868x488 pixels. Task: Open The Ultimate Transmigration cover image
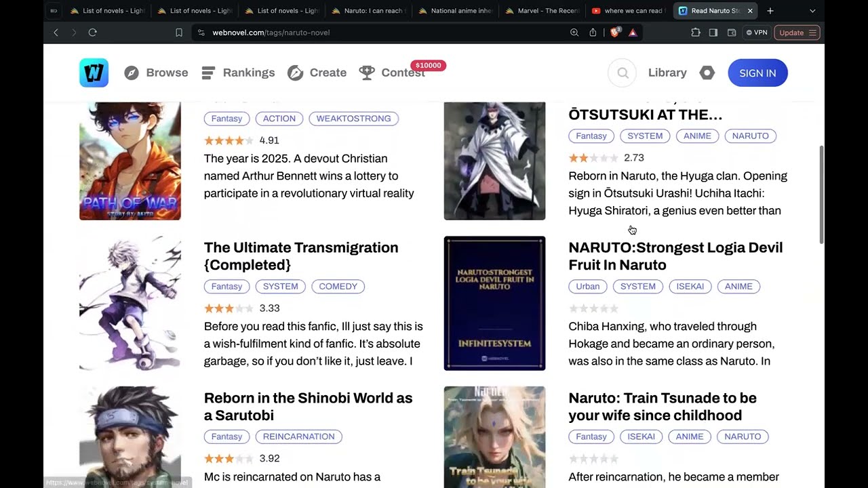(130, 303)
